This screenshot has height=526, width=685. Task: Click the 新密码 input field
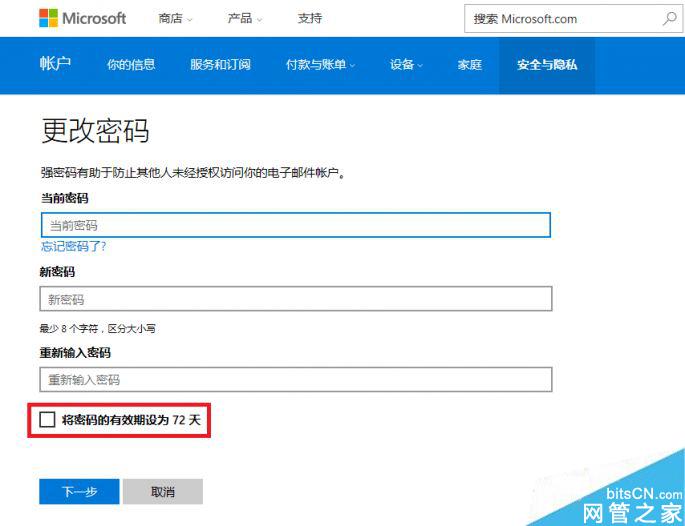click(296, 299)
